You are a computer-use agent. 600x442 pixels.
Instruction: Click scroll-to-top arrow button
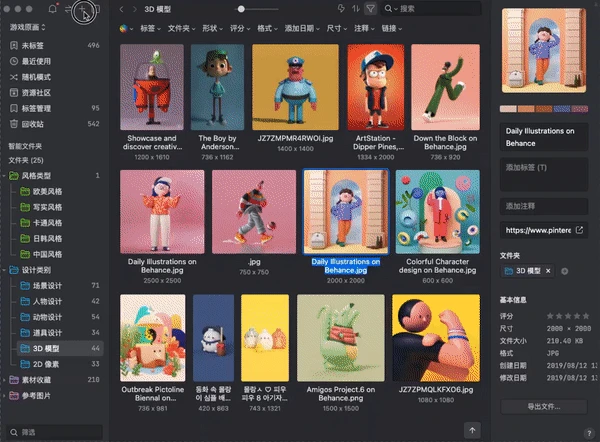[472, 431]
